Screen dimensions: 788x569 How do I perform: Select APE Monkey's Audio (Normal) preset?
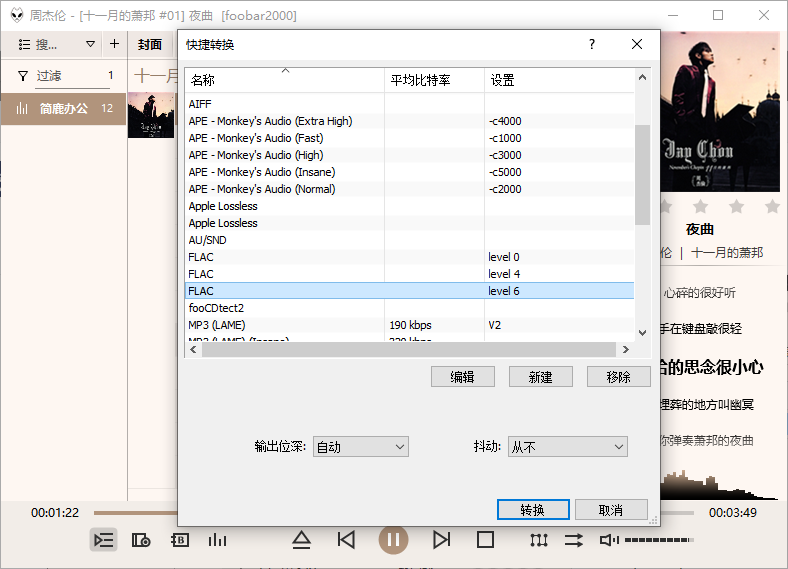click(x=410, y=189)
